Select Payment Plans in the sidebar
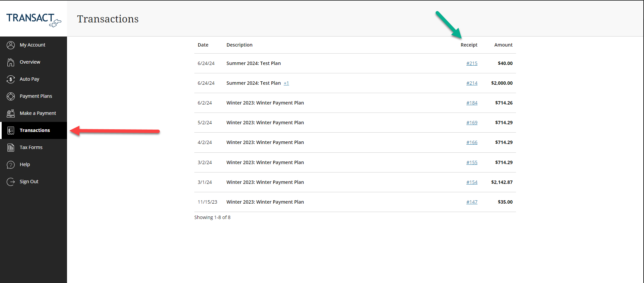Image resolution: width=644 pixels, height=283 pixels. click(x=34, y=96)
